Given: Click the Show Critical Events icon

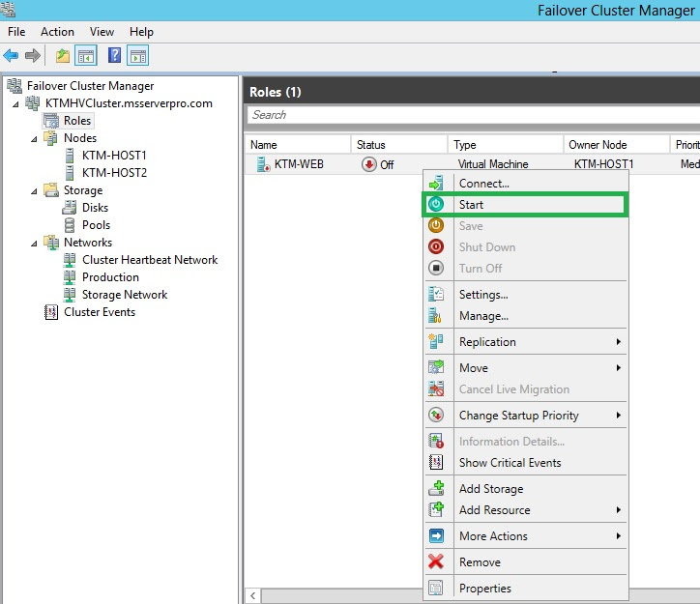Looking at the screenshot, I should tap(436, 462).
